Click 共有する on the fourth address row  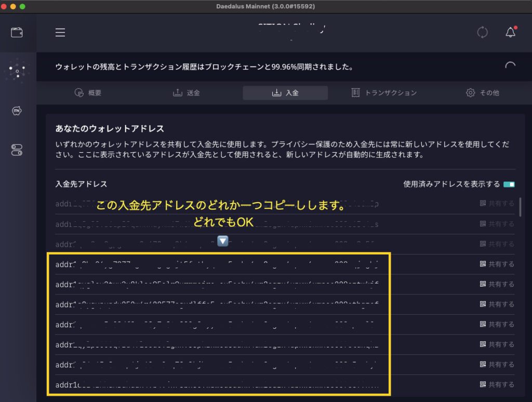tap(497, 264)
